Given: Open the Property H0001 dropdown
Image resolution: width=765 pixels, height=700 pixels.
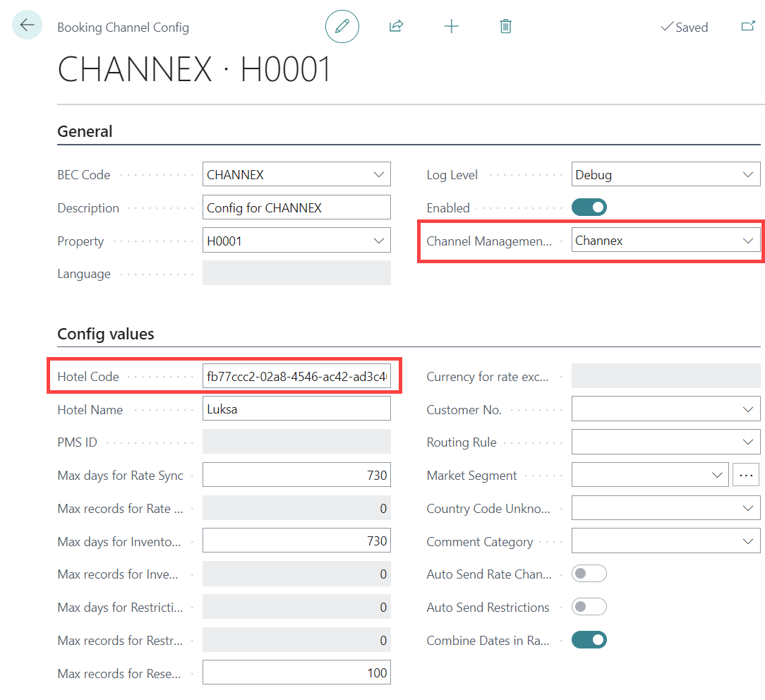Looking at the screenshot, I should [x=378, y=241].
